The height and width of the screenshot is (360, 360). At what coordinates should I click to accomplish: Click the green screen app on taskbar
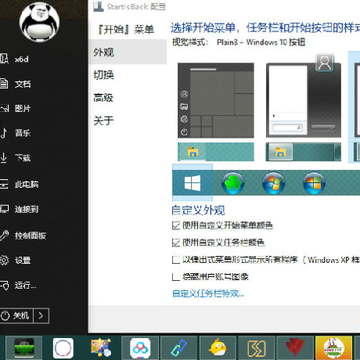24,348
